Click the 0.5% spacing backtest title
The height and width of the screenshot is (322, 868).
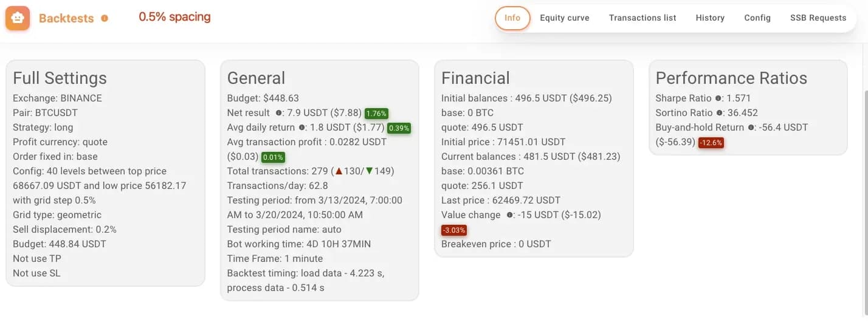click(174, 17)
